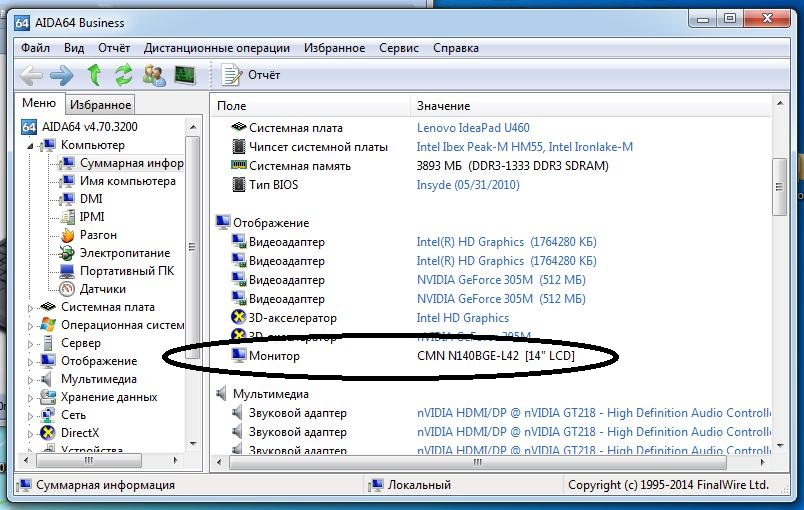Switch to the Меню tab
804x510 pixels.
point(39,103)
